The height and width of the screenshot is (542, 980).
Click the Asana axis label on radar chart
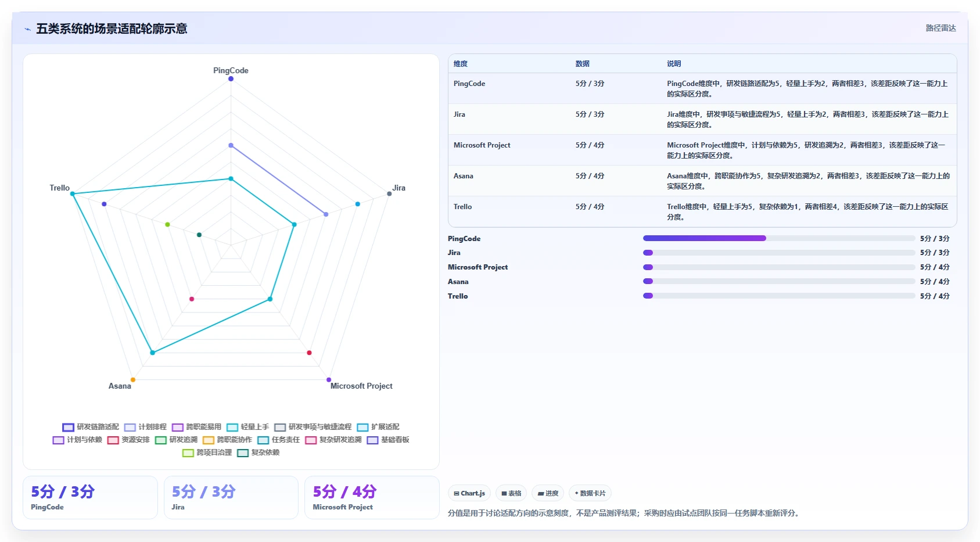120,386
